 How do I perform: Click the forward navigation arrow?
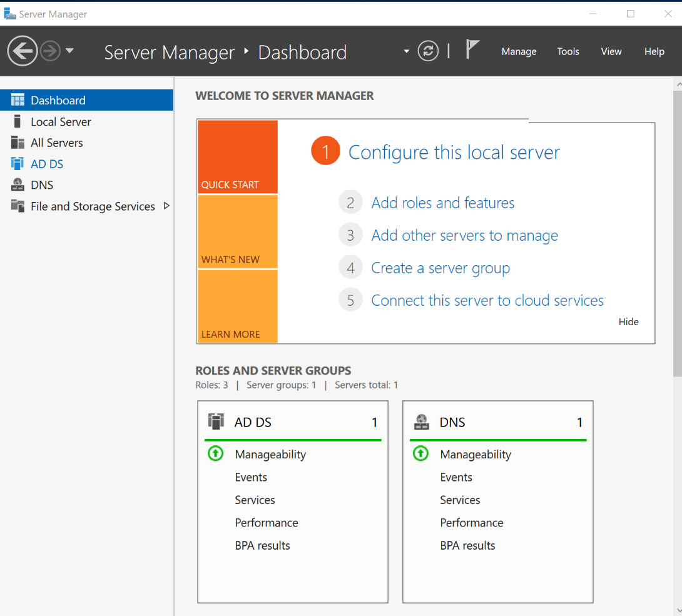(x=51, y=51)
